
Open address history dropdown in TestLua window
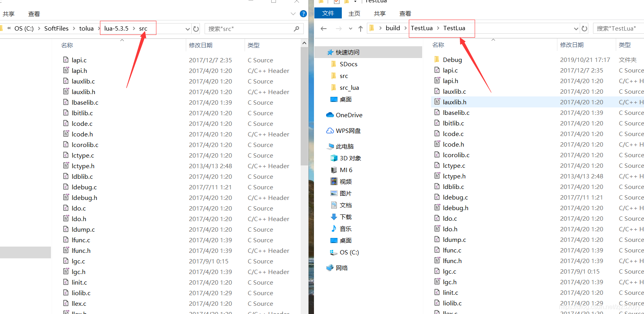pyautogui.click(x=576, y=28)
